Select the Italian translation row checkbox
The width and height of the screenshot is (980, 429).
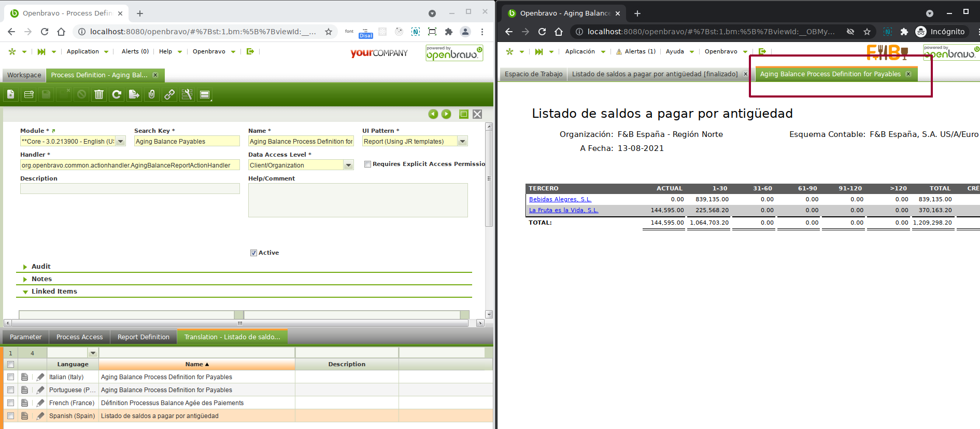(10, 377)
